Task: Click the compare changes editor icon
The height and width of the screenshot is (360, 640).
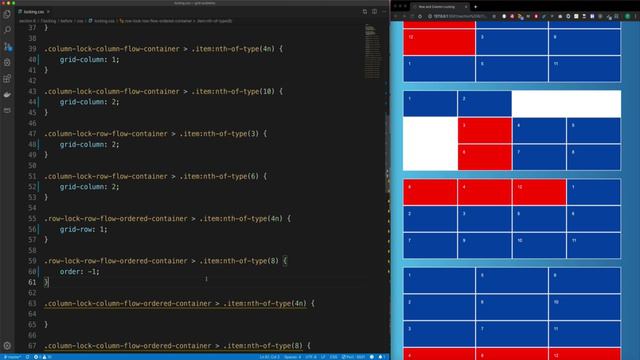Action: click(x=365, y=11)
